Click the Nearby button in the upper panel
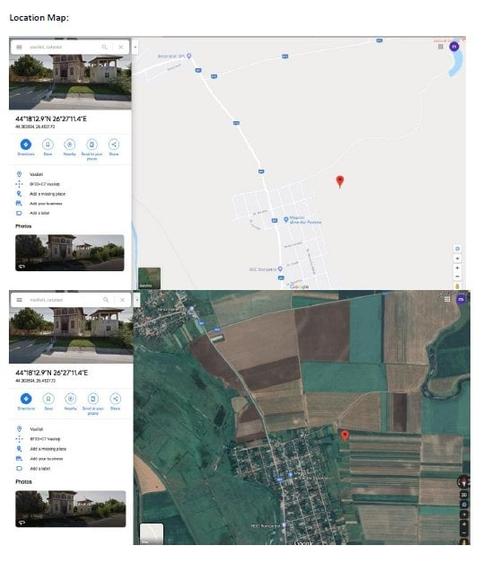491x563 pixels. tap(70, 148)
